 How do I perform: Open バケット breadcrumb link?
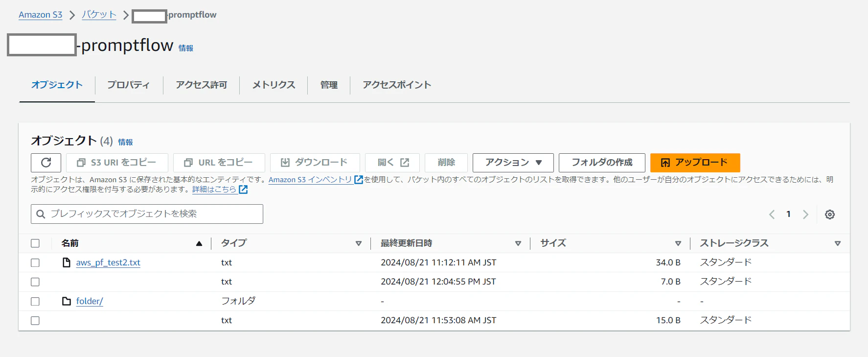point(99,15)
